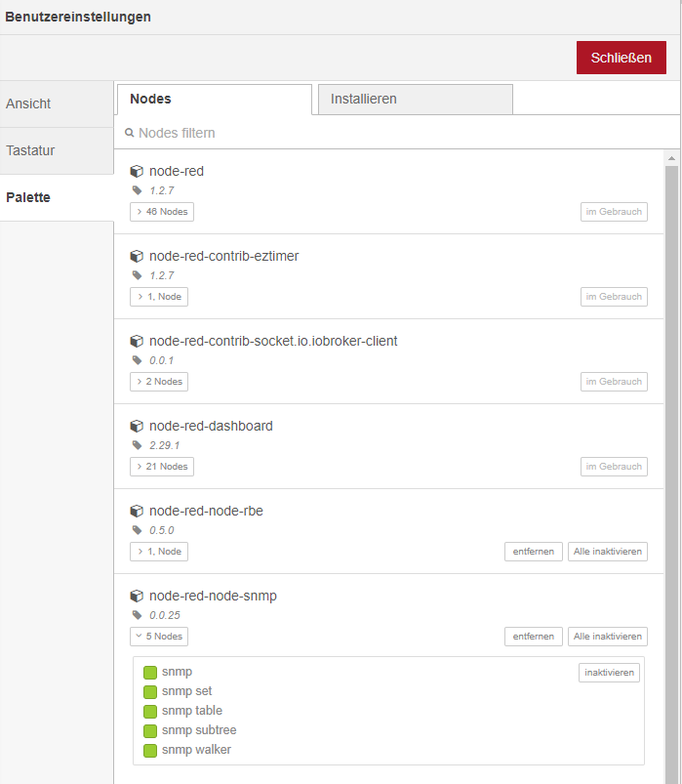682x784 pixels.
Task: Click im Gebrauch button for eztimer
Action: point(614,297)
